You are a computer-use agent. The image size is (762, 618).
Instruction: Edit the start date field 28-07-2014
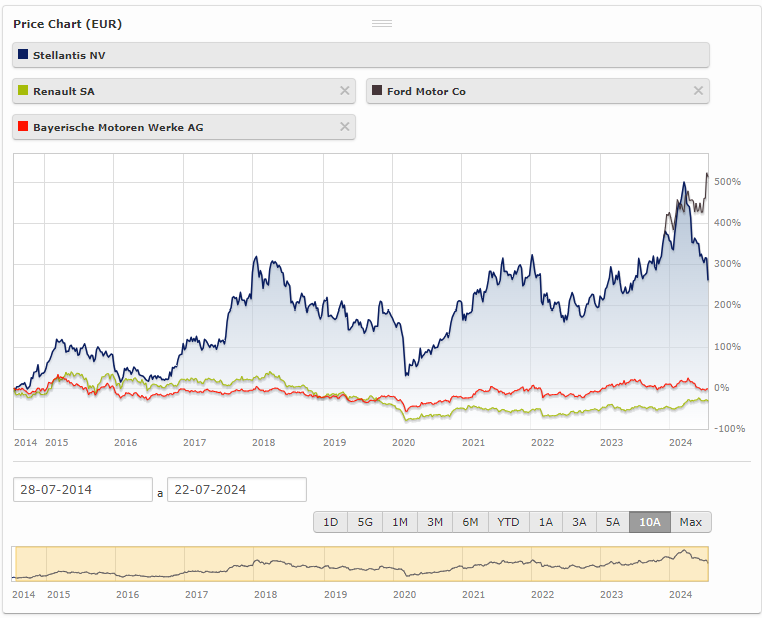coord(83,489)
